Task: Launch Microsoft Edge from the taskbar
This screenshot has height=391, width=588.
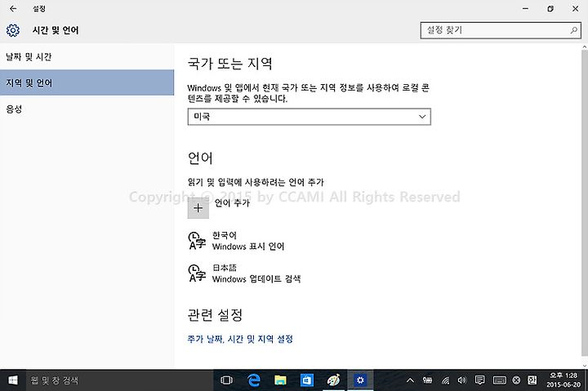Action: [x=254, y=380]
